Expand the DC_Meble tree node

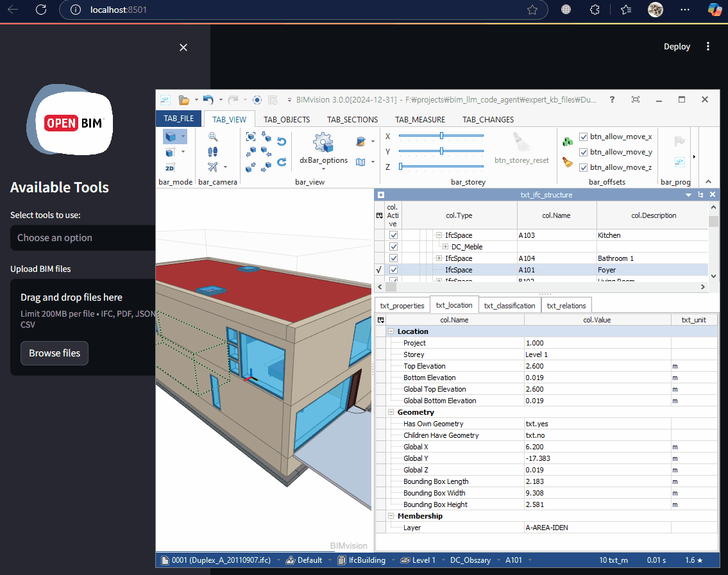click(x=445, y=247)
